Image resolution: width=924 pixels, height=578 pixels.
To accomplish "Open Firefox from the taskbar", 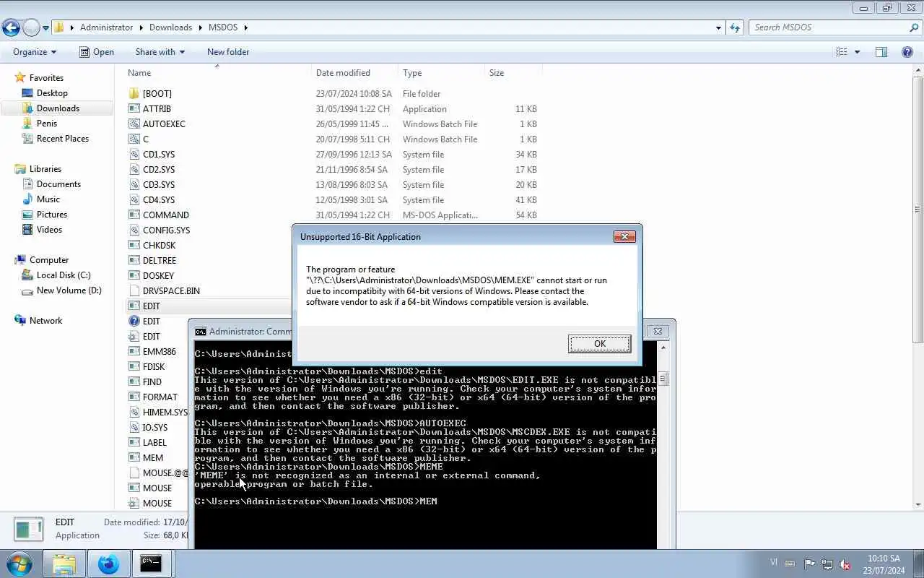I will [x=109, y=564].
